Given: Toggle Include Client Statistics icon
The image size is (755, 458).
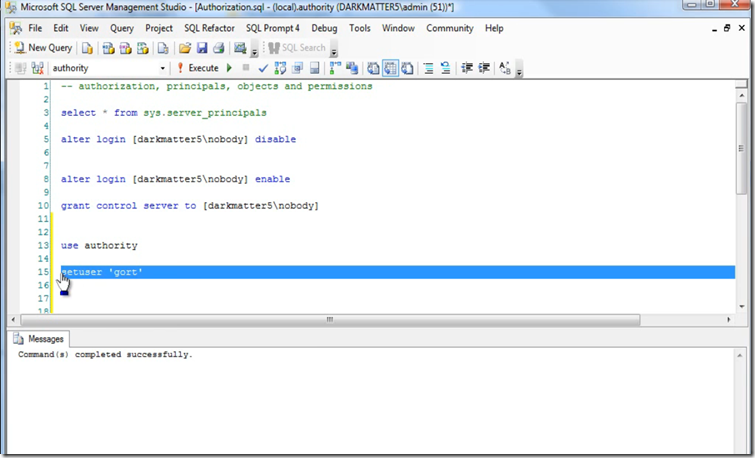Looking at the screenshot, I should (352, 68).
